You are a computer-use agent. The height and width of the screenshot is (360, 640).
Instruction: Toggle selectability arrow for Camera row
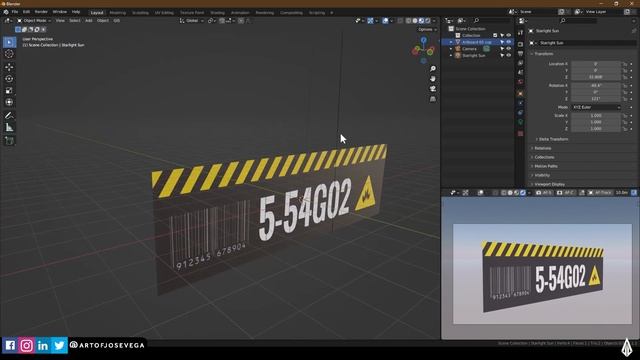(502, 49)
